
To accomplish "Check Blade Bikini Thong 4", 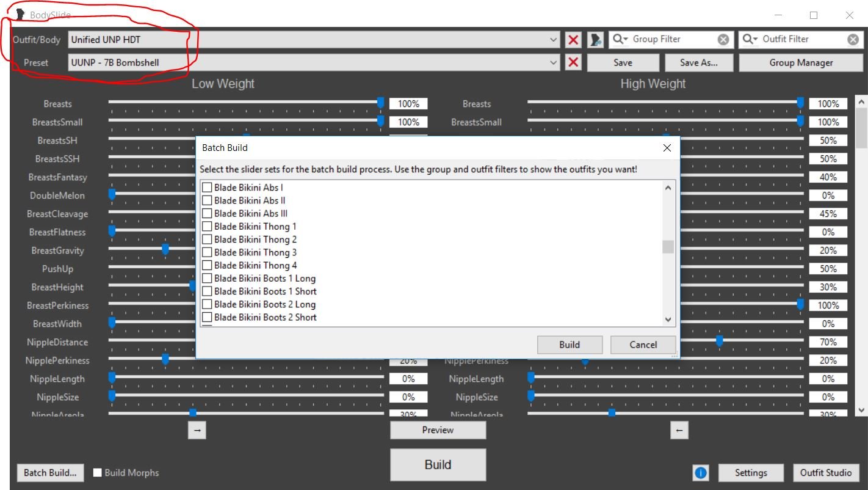I will 207,265.
